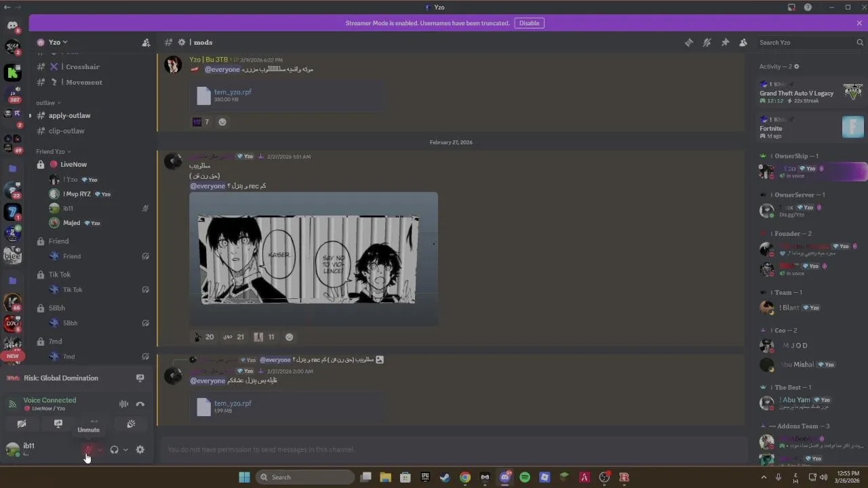
Task: Show hidden system tray icons chevron
Action: click(764, 477)
